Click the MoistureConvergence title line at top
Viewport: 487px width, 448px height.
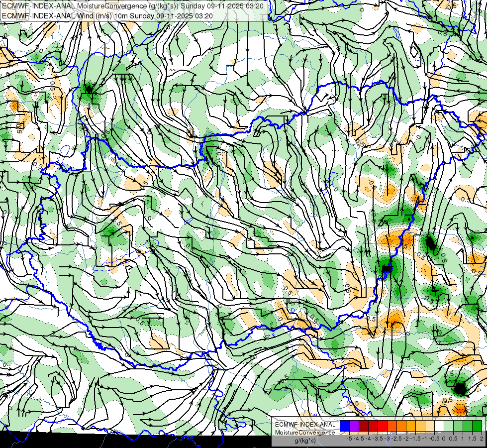tap(133, 6)
